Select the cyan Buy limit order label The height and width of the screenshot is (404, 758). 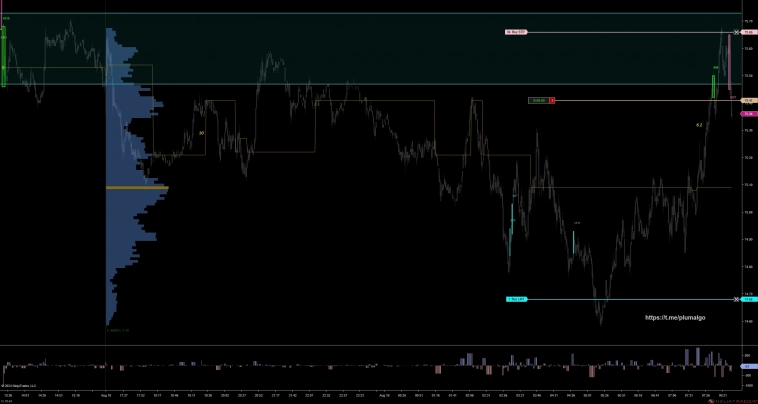515,299
